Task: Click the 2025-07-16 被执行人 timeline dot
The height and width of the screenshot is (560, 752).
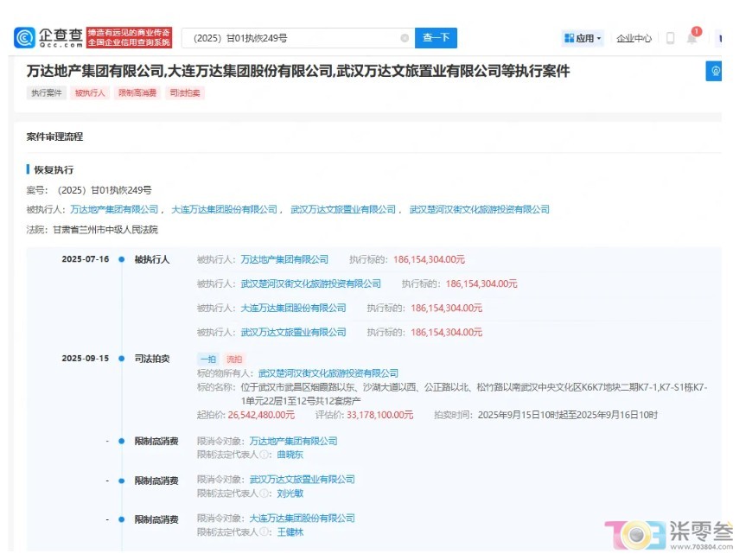Action: [122, 259]
